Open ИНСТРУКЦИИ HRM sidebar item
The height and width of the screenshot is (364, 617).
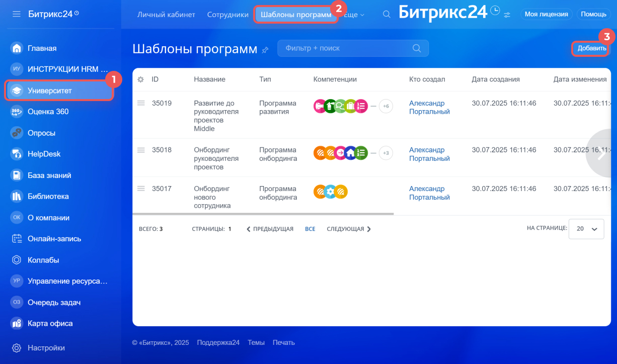tap(60, 69)
